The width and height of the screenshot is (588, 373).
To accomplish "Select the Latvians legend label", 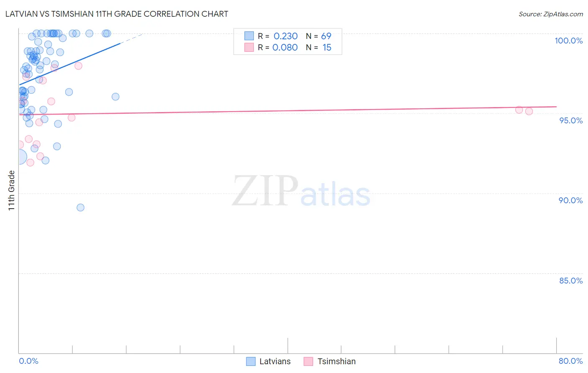I will (x=275, y=361).
